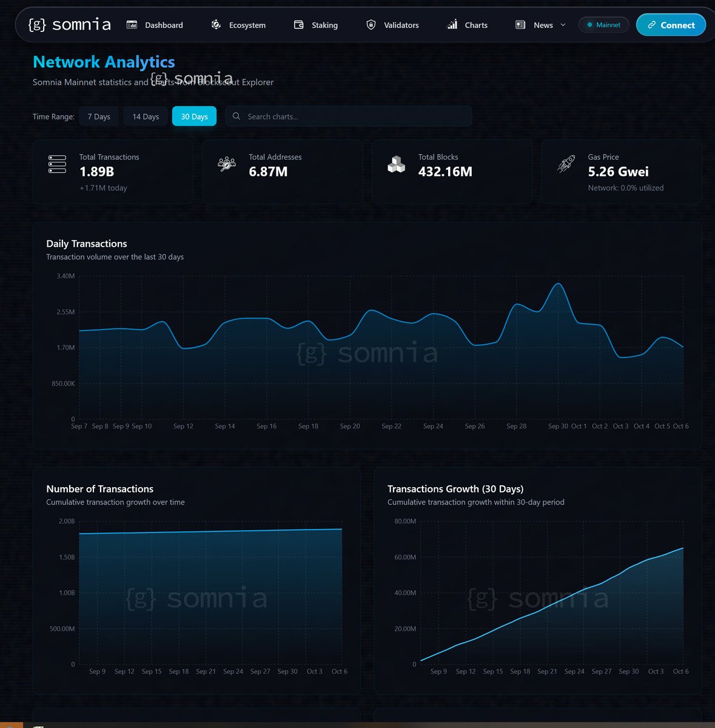Click Network: 0.0% utilized text
Image resolution: width=715 pixels, height=728 pixels.
626,188
